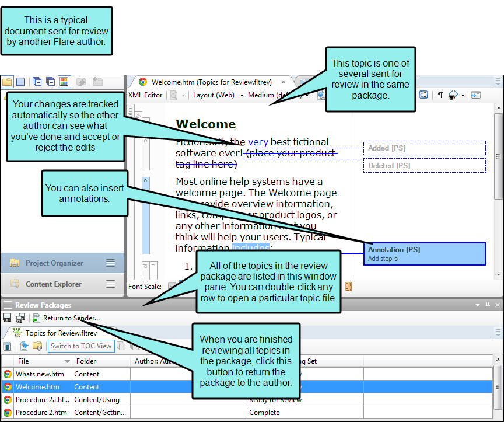
Task: Open the Medium (default) dropdown
Action: [278, 95]
